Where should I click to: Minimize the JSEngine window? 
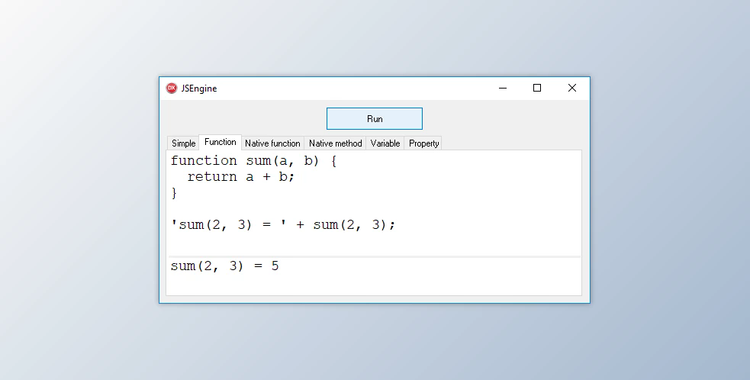[x=503, y=88]
